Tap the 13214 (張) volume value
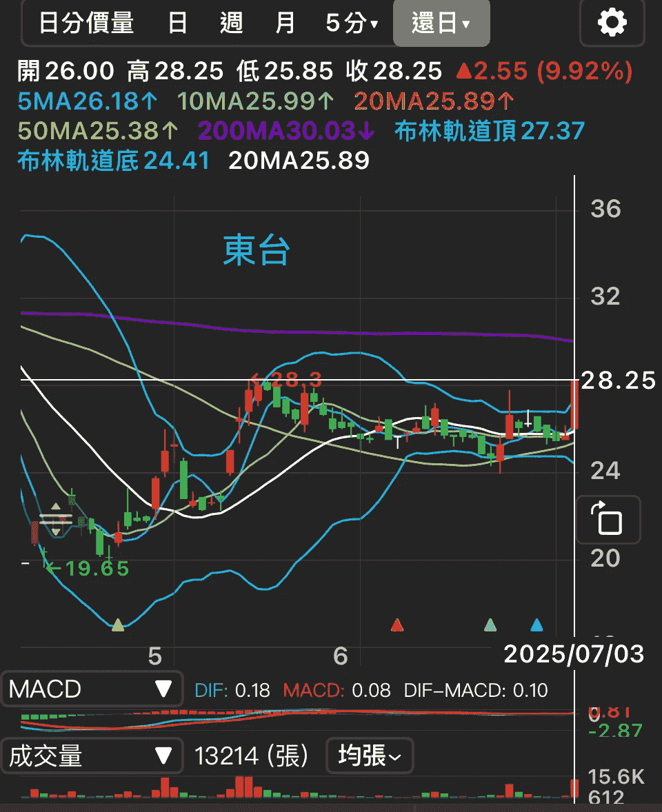Screen dimensions: 662x812 pyautogui.click(x=251, y=756)
